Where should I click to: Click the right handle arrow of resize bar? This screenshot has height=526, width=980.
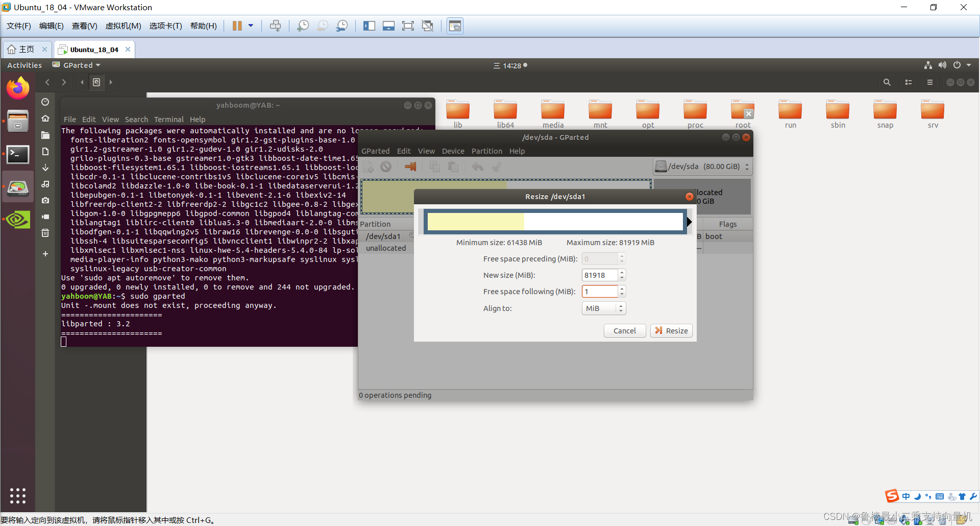tap(689, 222)
